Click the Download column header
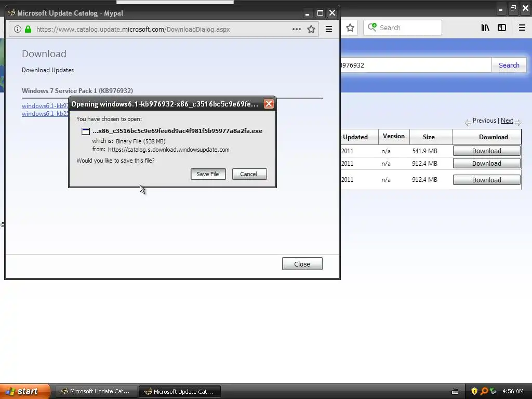The height and width of the screenshot is (399, 532). (x=494, y=137)
